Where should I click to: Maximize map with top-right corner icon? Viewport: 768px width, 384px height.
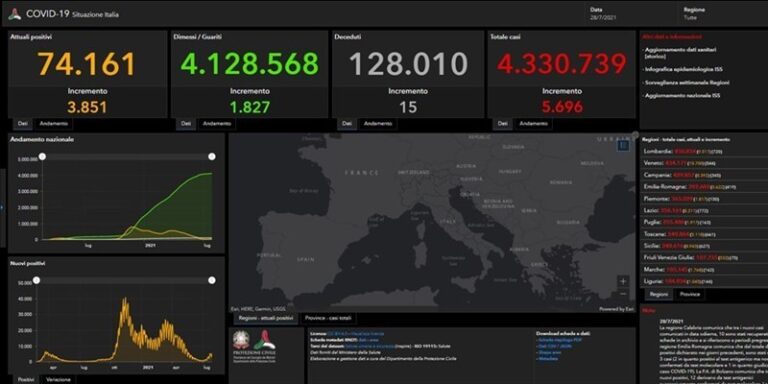[x=635, y=134]
